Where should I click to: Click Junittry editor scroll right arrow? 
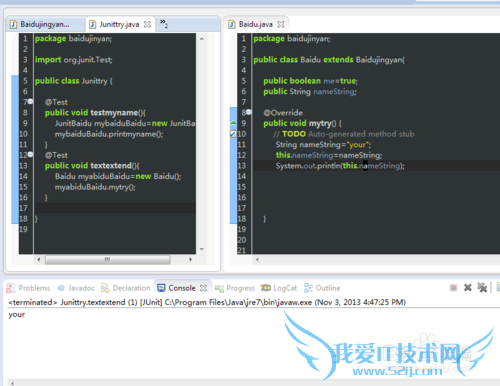pos(190,259)
